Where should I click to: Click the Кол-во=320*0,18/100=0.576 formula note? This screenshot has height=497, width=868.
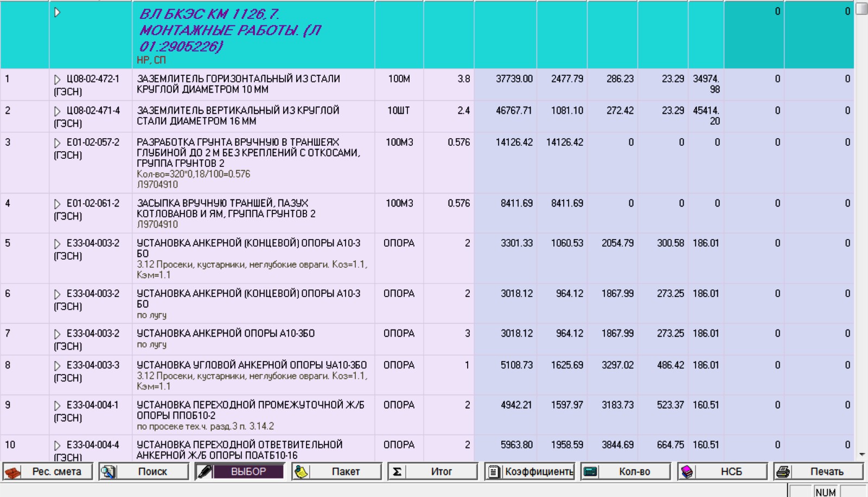click(194, 174)
